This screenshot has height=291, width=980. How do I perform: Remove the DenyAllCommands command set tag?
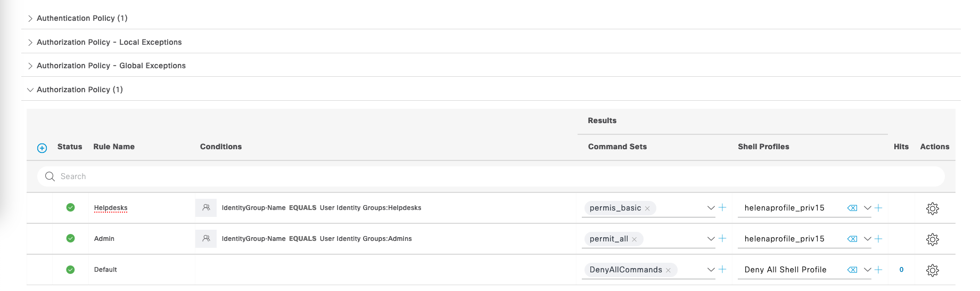668,271
